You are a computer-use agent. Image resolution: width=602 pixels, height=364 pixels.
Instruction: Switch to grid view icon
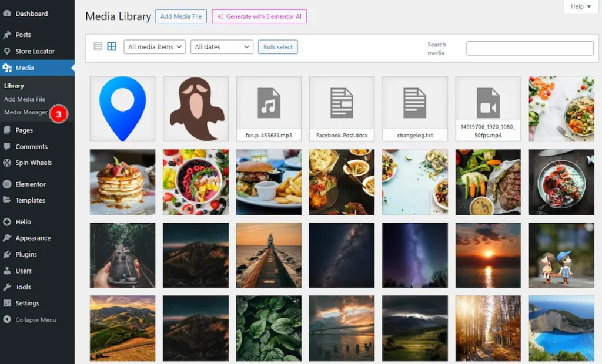[112, 47]
